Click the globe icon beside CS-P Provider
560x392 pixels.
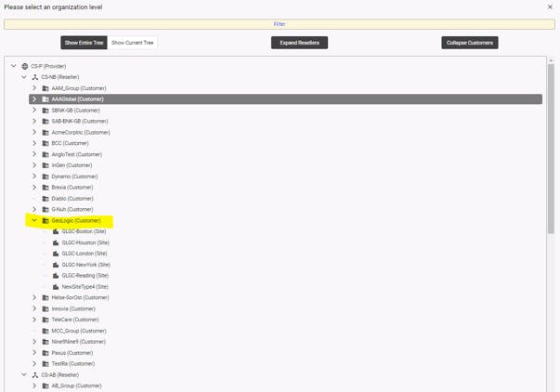[x=24, y=66]
